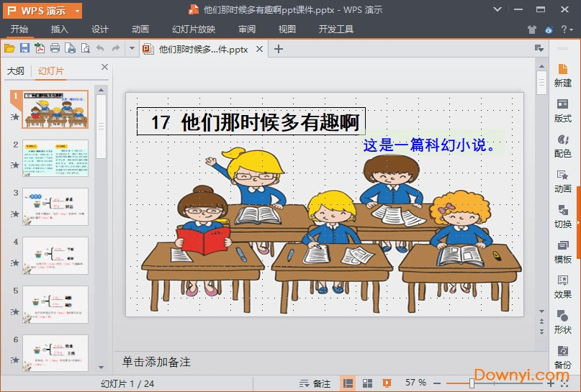The width and height of the screenshot is (581, 392).
Task: Open the 开发工具 ribbon tab
Action: pos(335,29)
